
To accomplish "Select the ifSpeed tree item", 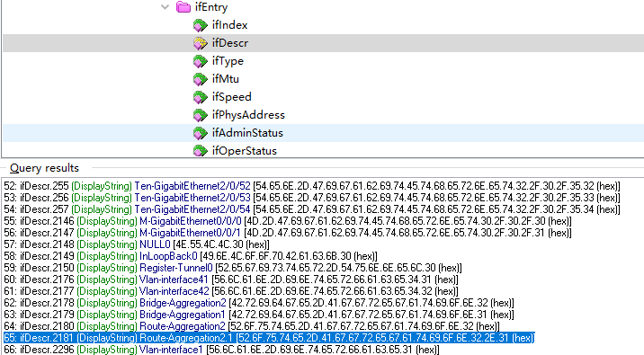I will 232,97.
